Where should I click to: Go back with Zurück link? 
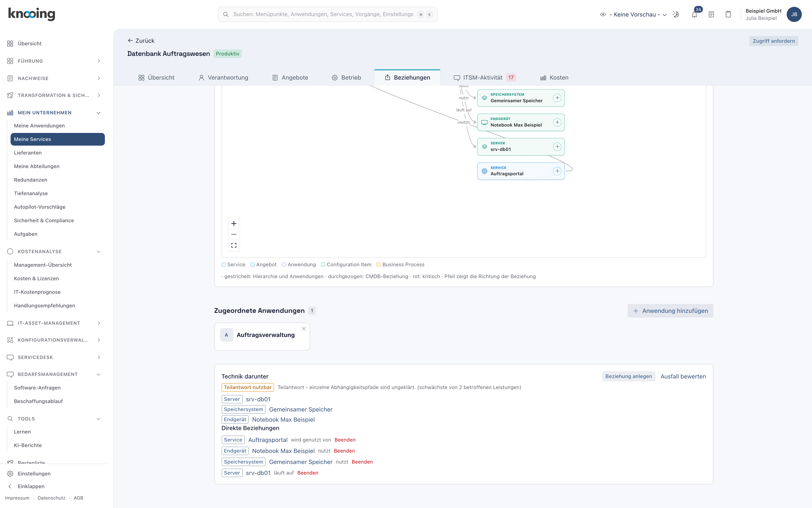point(141,41)
